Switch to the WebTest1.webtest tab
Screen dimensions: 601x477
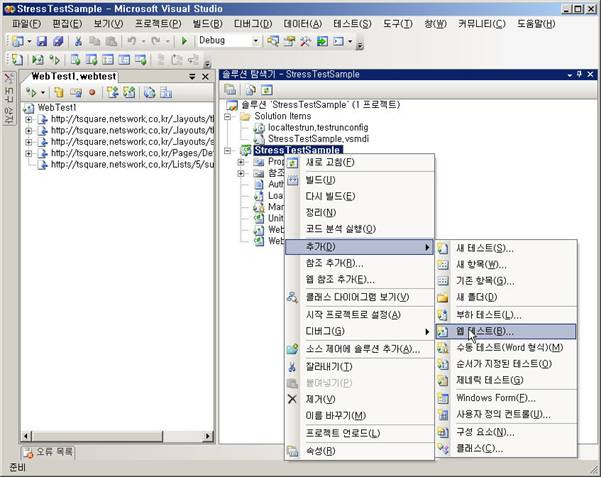click(x=73, y=77)
